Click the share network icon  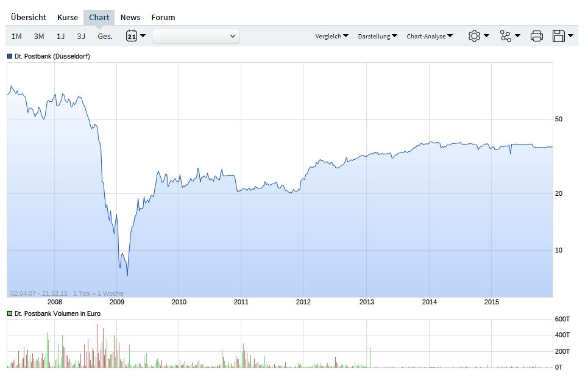click(x=506, y=36)
